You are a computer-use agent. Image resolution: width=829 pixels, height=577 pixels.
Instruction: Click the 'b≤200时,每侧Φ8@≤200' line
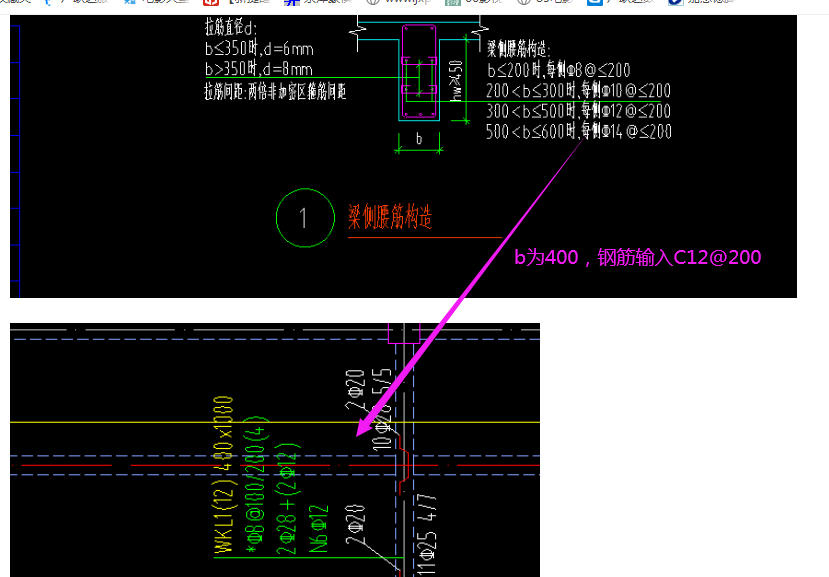click(x=559, y=70)
